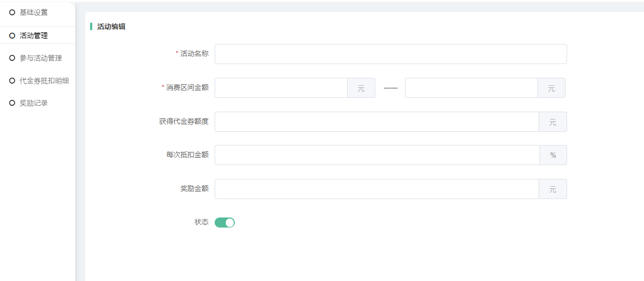This screenshot has height=281, width=644.
Task: Toggle the 状态 switch off
Action: 224,222
